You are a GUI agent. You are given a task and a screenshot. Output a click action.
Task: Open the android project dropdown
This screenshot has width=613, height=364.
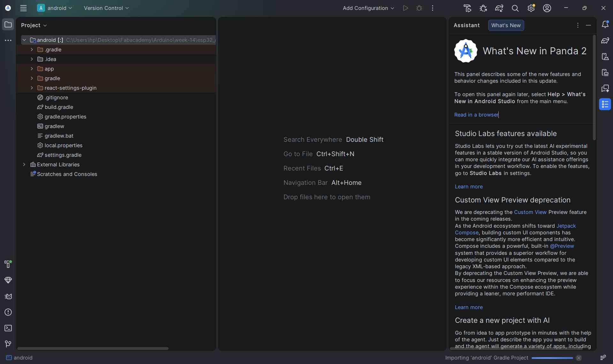click(x=55, y=8)
